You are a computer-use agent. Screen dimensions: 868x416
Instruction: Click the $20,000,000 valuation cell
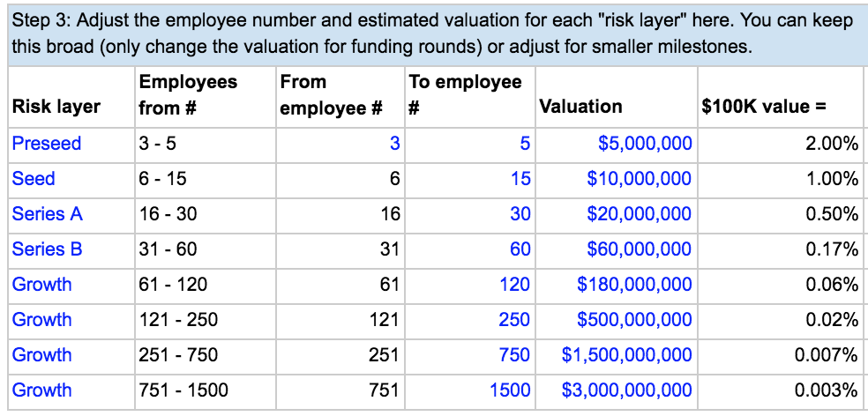pyautogui.click(x=616, y=215)
